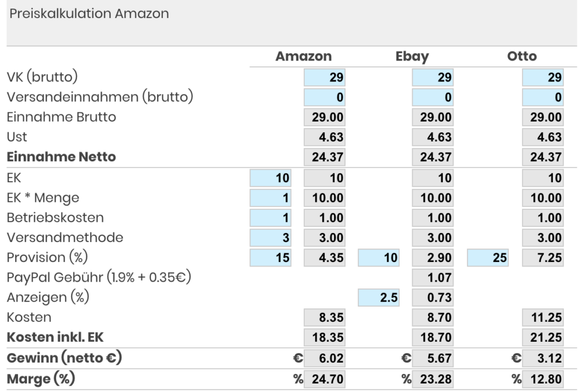Select the Otto Marge result value
The image size is (579, 392).
(x=543, y=380)
